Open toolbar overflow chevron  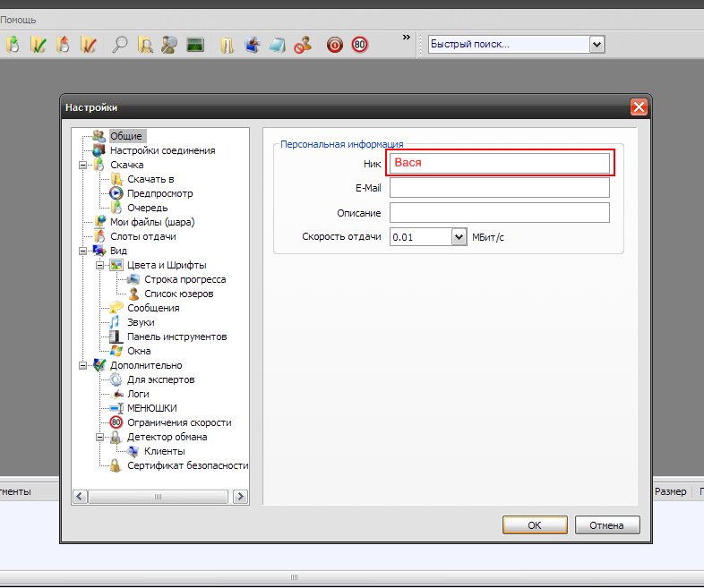click(406, 38)
